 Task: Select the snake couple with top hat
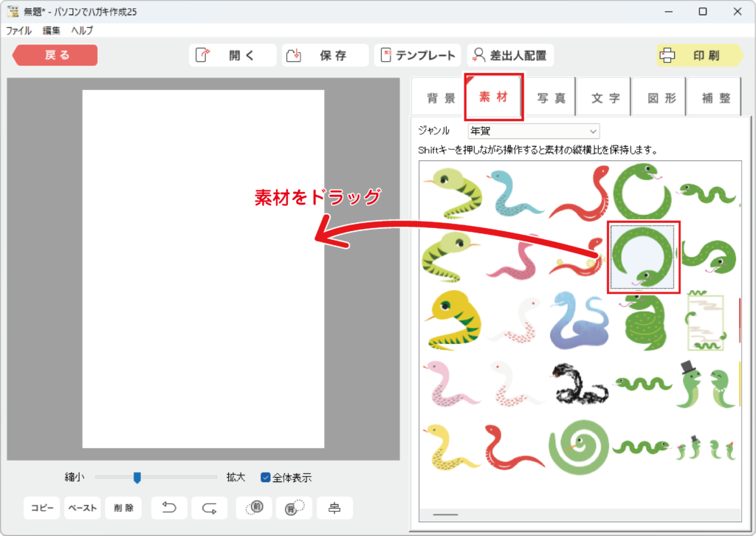tap(707, 384)
